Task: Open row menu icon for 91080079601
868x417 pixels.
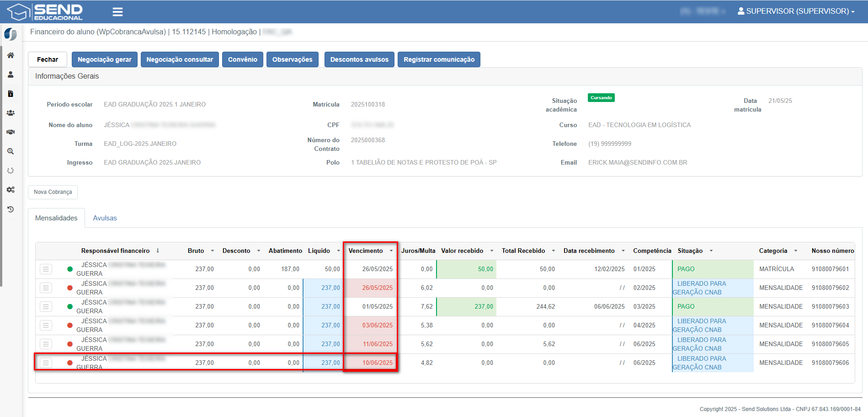Action: point(46,269)
